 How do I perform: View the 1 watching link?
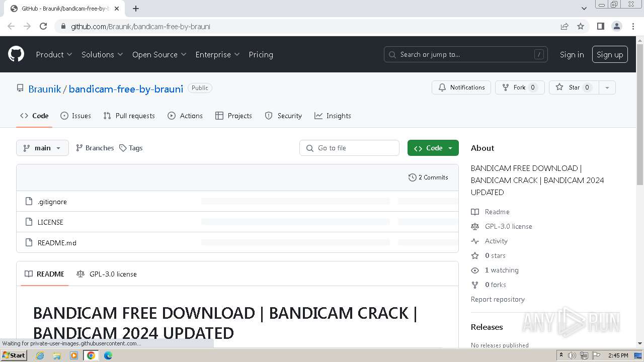click(495, 270)
